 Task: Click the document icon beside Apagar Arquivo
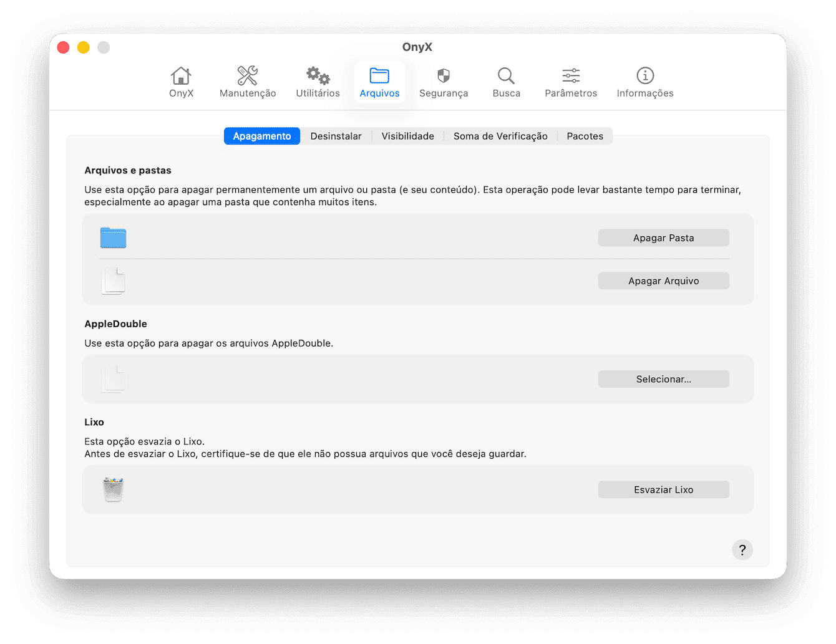pos(113,281)
